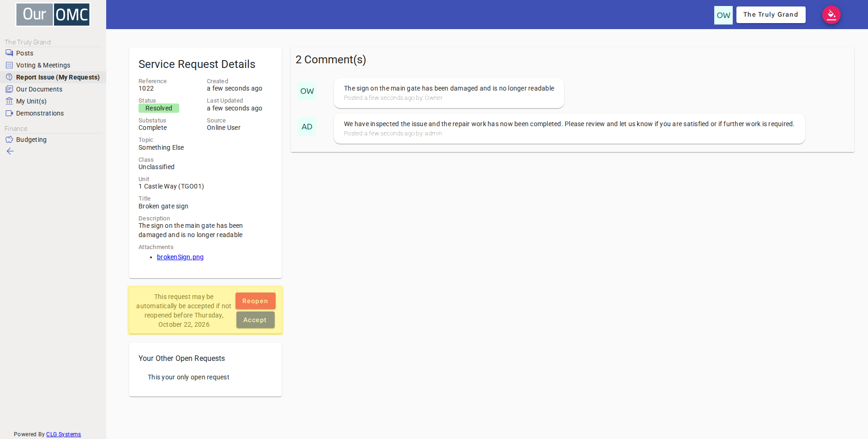
Task: Click the Posts sidebar icon
Action: 9,53
